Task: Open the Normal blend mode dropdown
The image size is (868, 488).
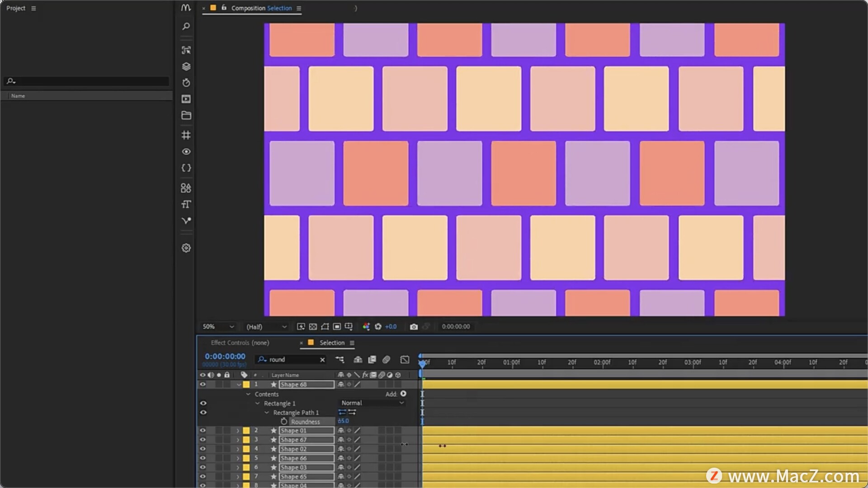Action: point(372,403)
